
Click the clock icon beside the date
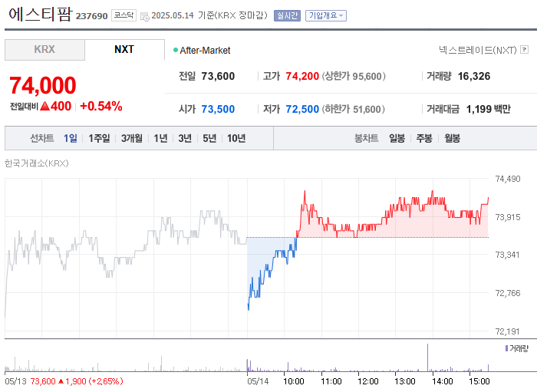tap(145, 16)
